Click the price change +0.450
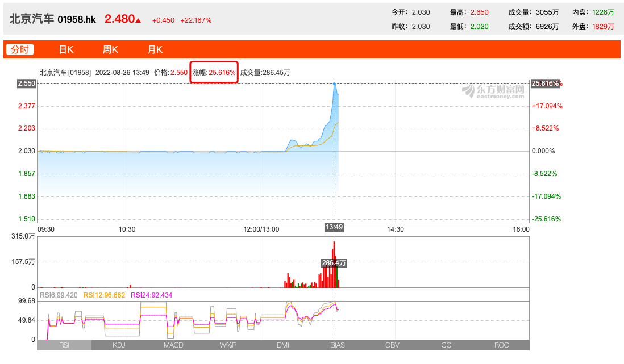 tap(163, 20)
